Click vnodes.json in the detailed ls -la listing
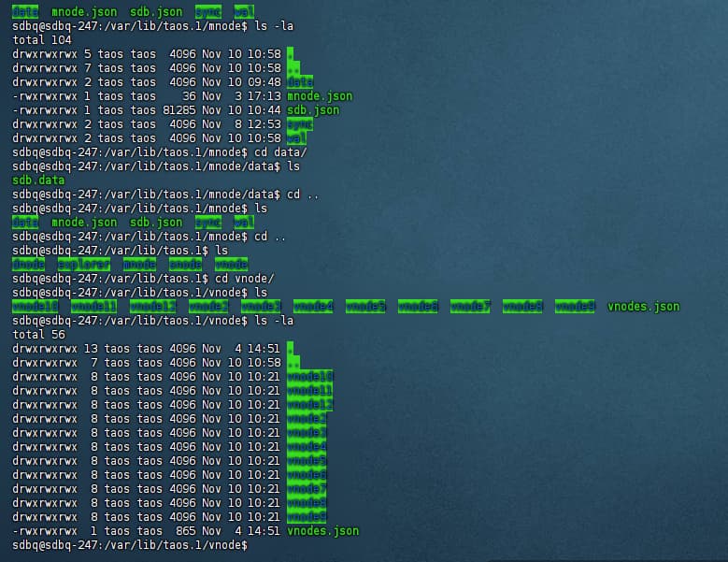The height and width of the screenshot is (562, 728). pos(322,531)
